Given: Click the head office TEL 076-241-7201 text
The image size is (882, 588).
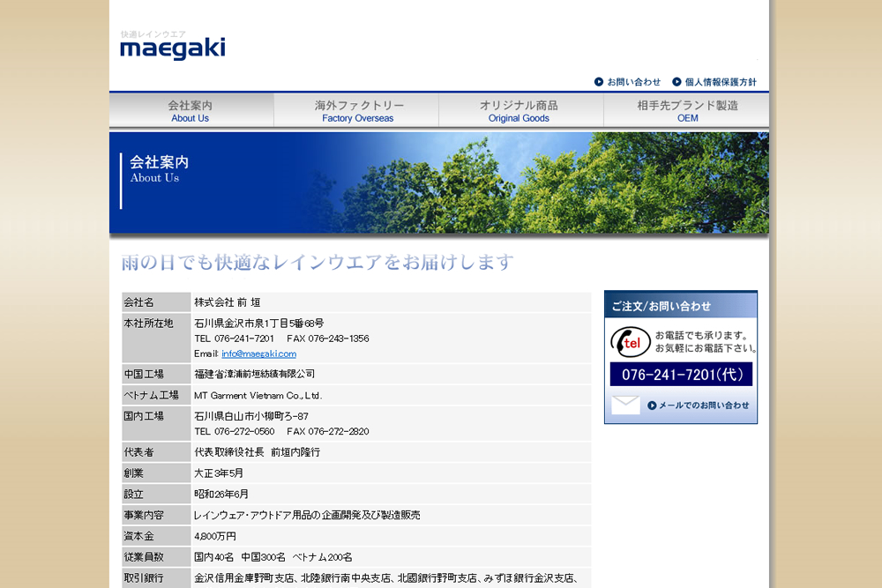Looking at the screenshot, I should pos(234,339).
